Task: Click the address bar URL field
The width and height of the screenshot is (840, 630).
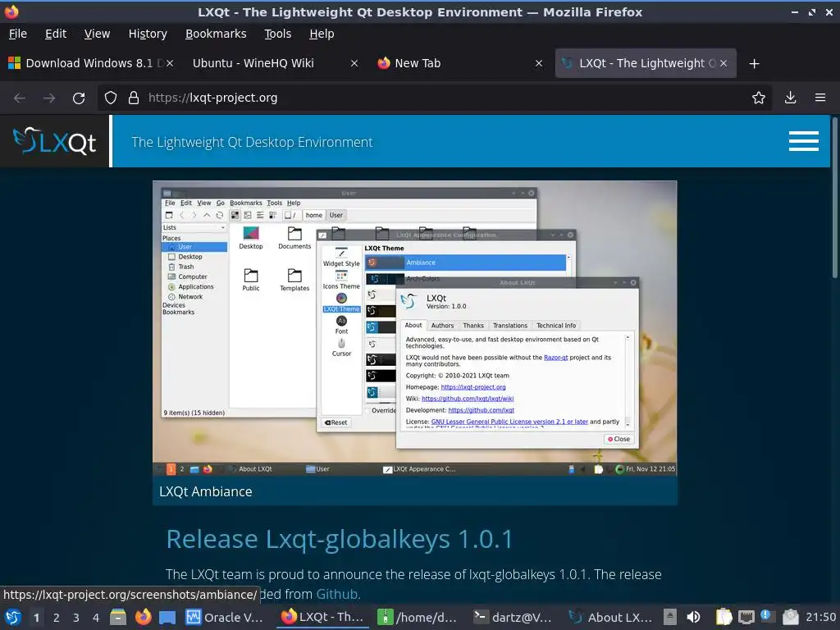Action: (x=434, y=98)
